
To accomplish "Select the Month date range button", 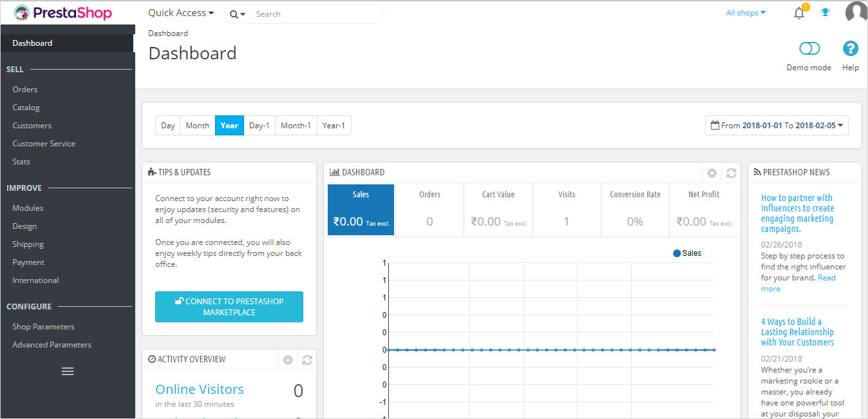I will (198, 126).
